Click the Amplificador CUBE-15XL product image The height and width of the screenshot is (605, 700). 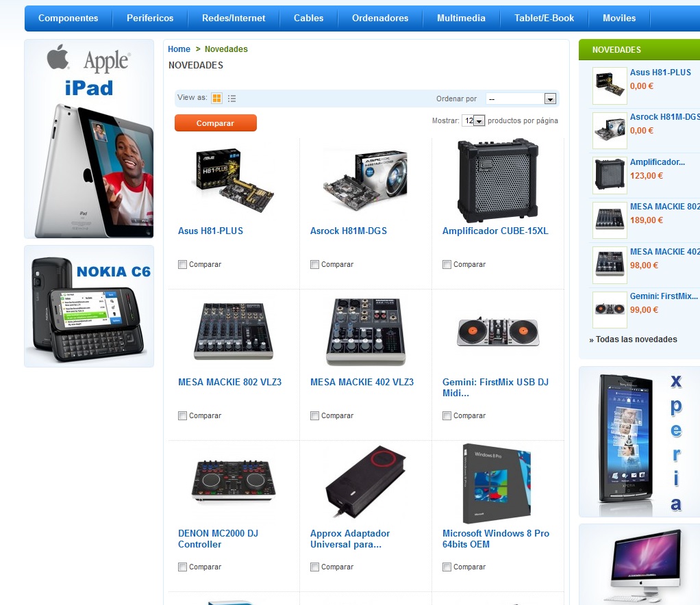point(498,181)
